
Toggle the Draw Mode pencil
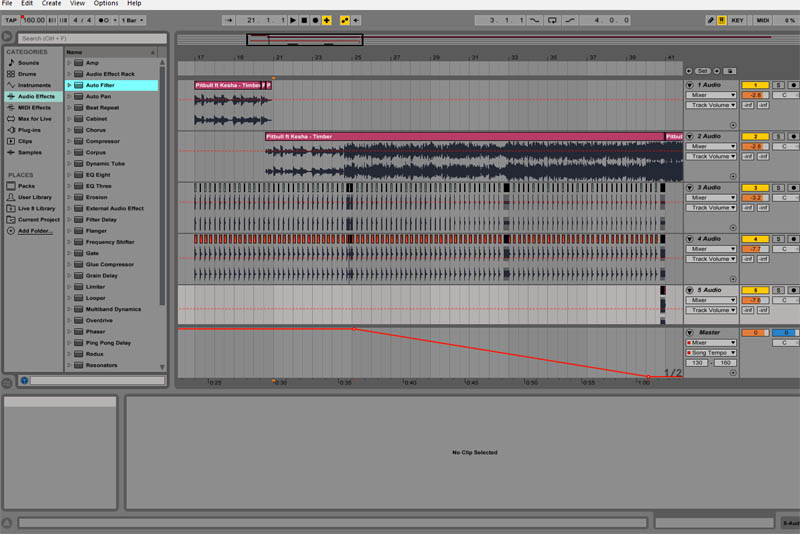[x=710, y=20]
